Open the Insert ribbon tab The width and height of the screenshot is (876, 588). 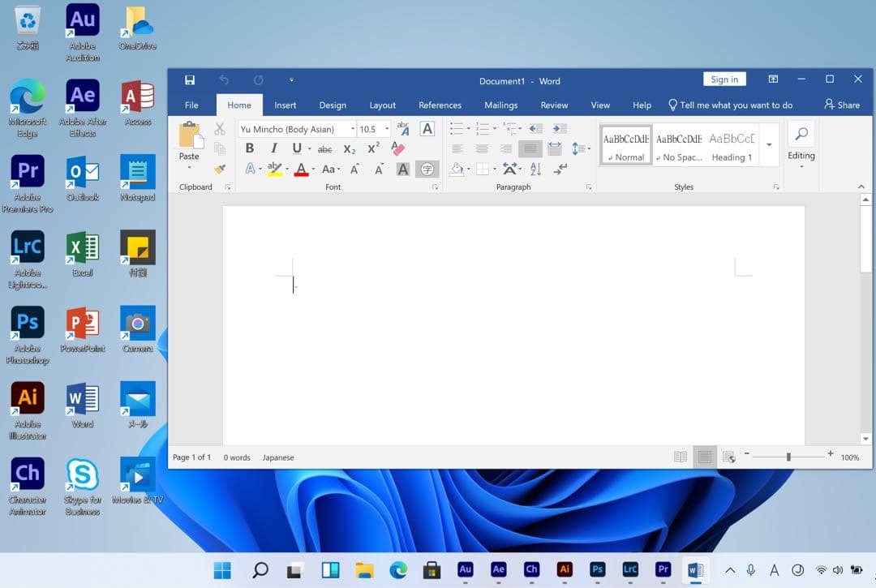tap(285, 105)
